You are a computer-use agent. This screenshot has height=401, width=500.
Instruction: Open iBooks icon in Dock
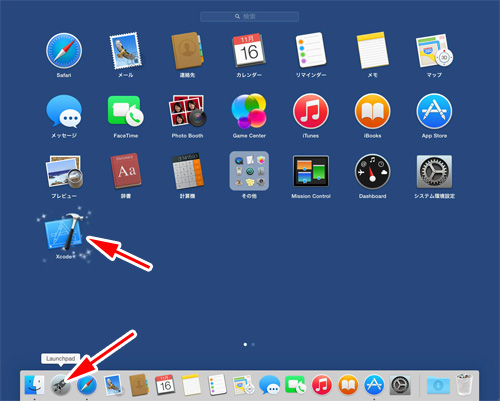coord(348,385)
